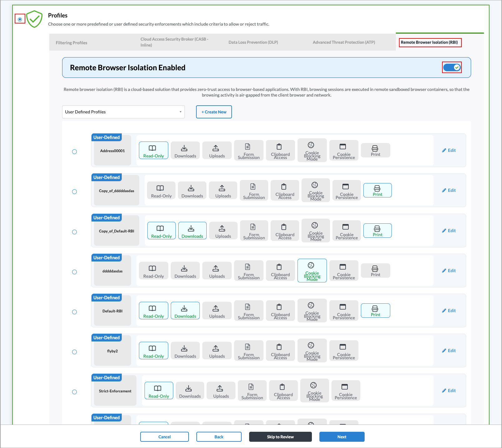This screenshot has width=502, height=448.
Task: Choose the Strict-Enforcement profile radio button
Action: tap(74, 392)
